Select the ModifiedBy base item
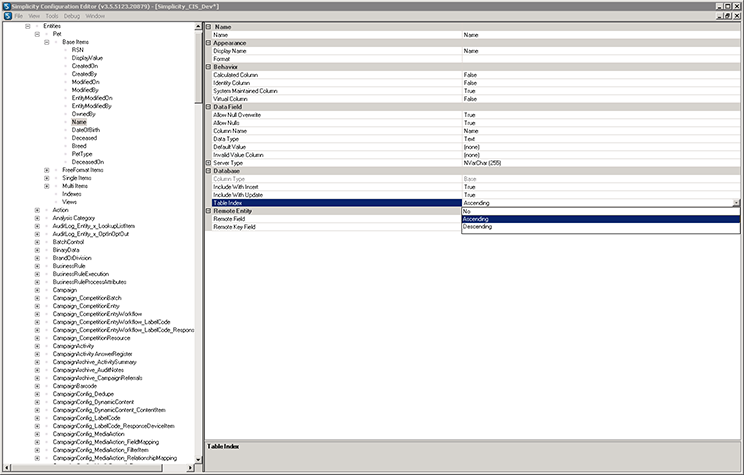The image size is (744, 475). pos(85,90)
